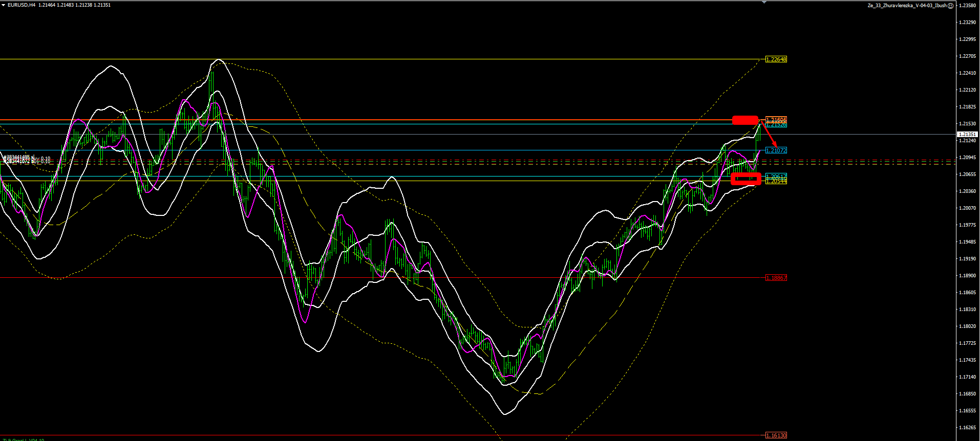Click the red 1.18867 level label
This screenshot has height=441, width=980.
(776, 278)
